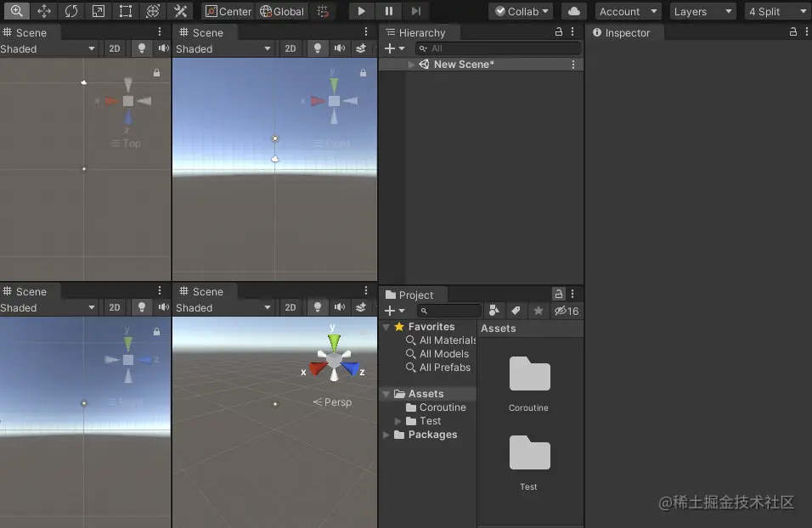Lock the Inspector panel
812x528 pixels.
point(792,31)
